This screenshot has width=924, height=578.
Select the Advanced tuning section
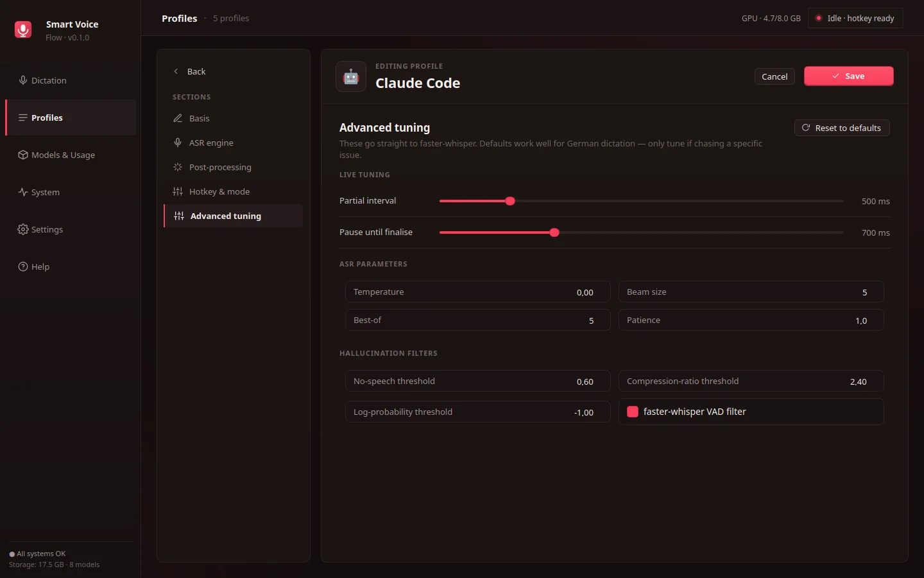pos(234,216)
